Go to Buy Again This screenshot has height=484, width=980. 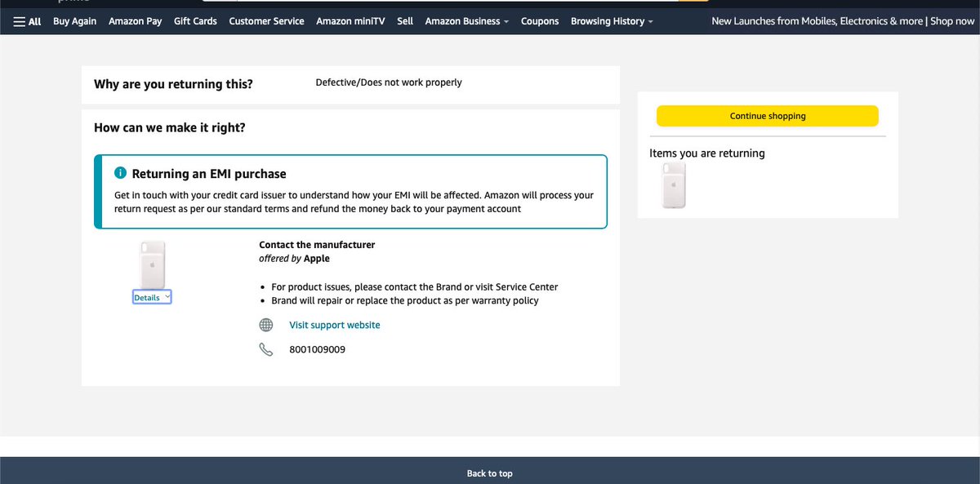coord(74,21)
